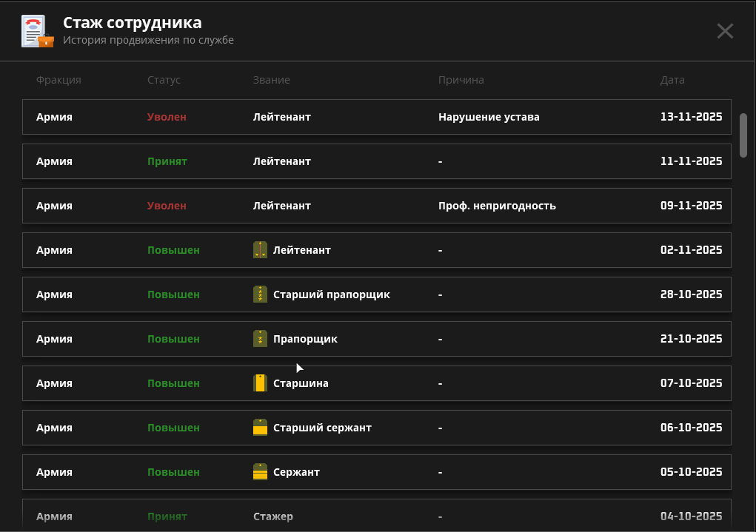Click the vertical scrollbar thumb

tap(743, 135)
